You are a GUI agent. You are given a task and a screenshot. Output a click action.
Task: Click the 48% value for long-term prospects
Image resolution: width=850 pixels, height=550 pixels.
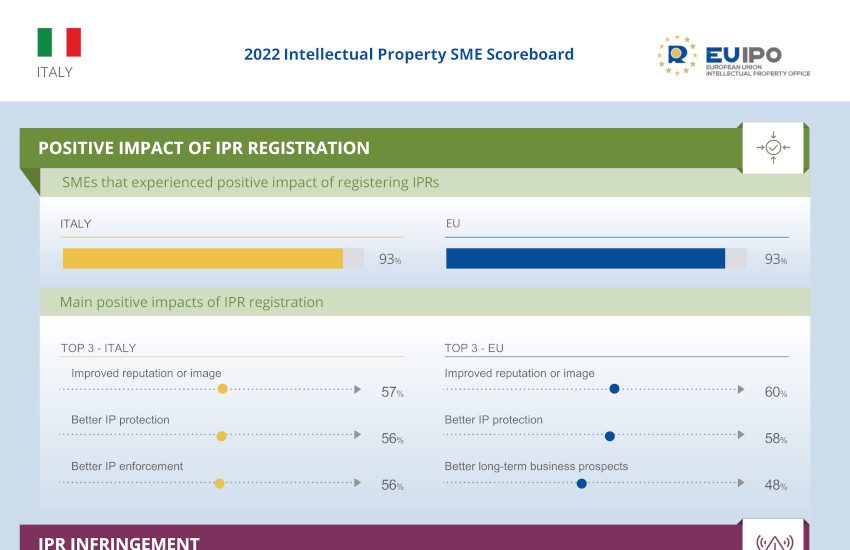click(x=775, y=485)
